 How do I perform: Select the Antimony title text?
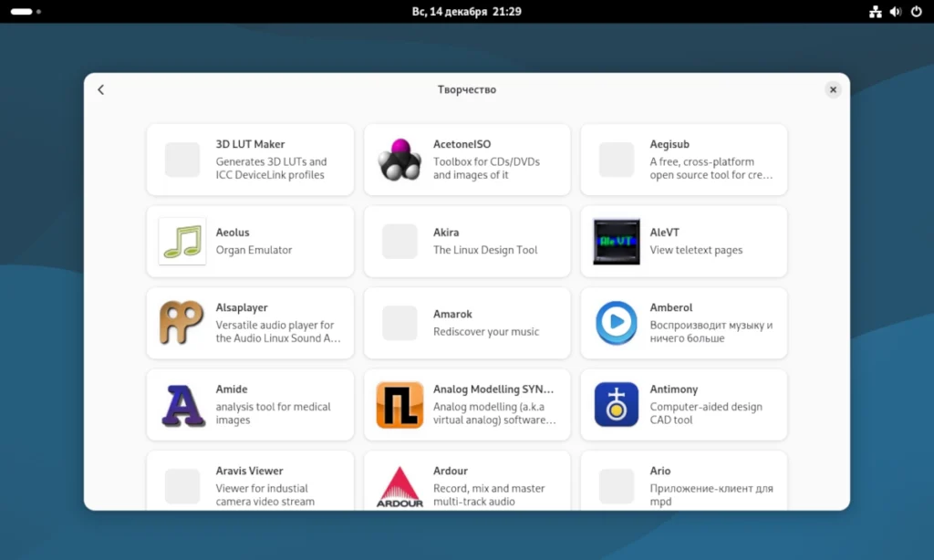(674, 389)
